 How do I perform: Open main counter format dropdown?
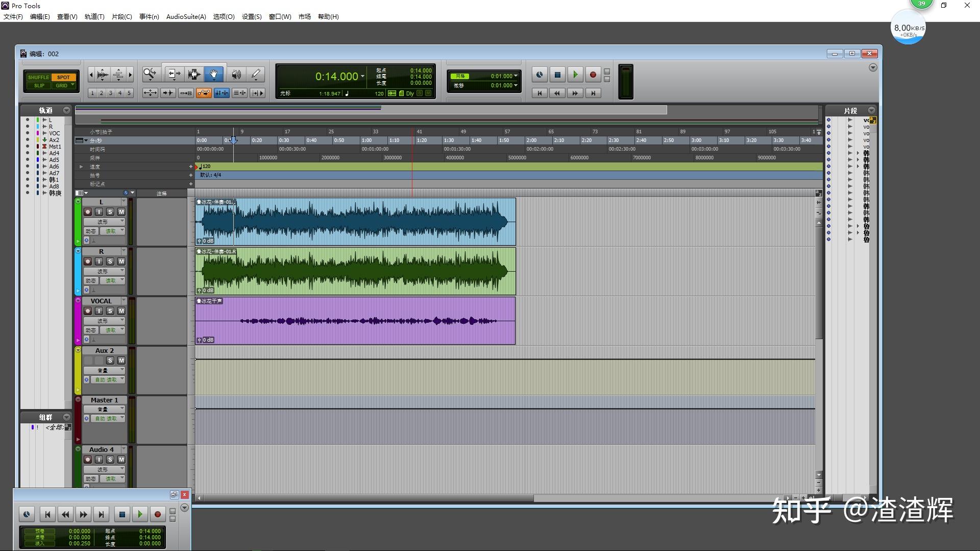(x=363, y=77)
